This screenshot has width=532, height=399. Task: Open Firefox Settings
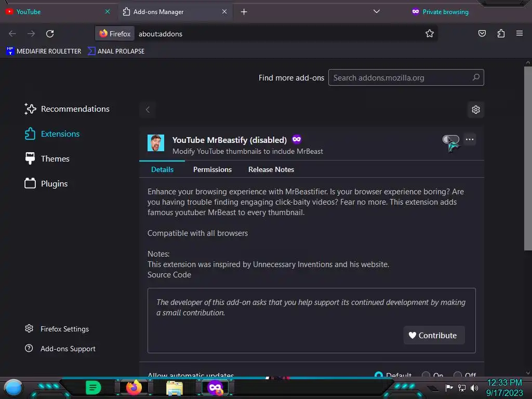57,329
